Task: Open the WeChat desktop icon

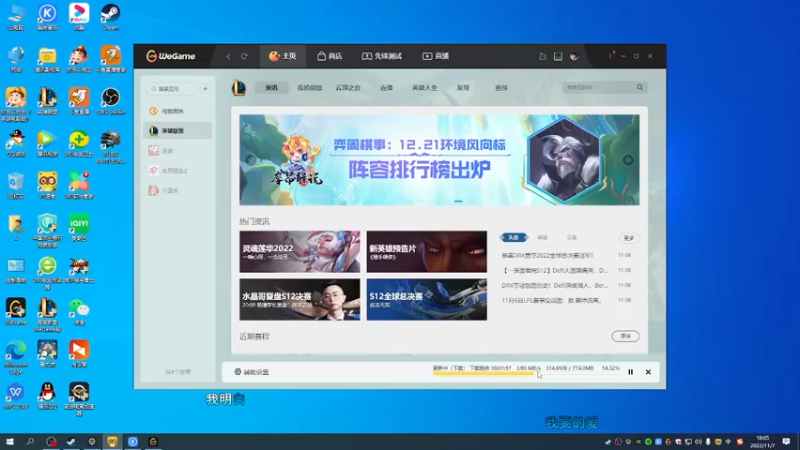Action: [79, 311]
